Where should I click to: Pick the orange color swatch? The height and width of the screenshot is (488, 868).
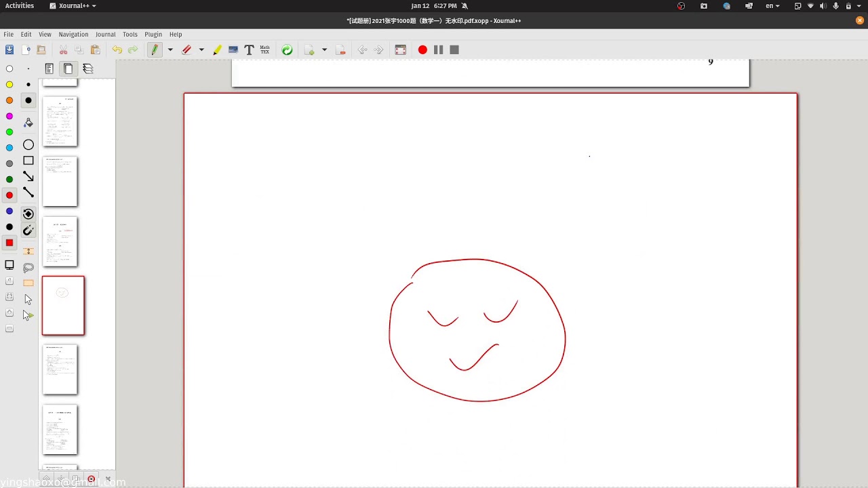click(x=9, y=100)
